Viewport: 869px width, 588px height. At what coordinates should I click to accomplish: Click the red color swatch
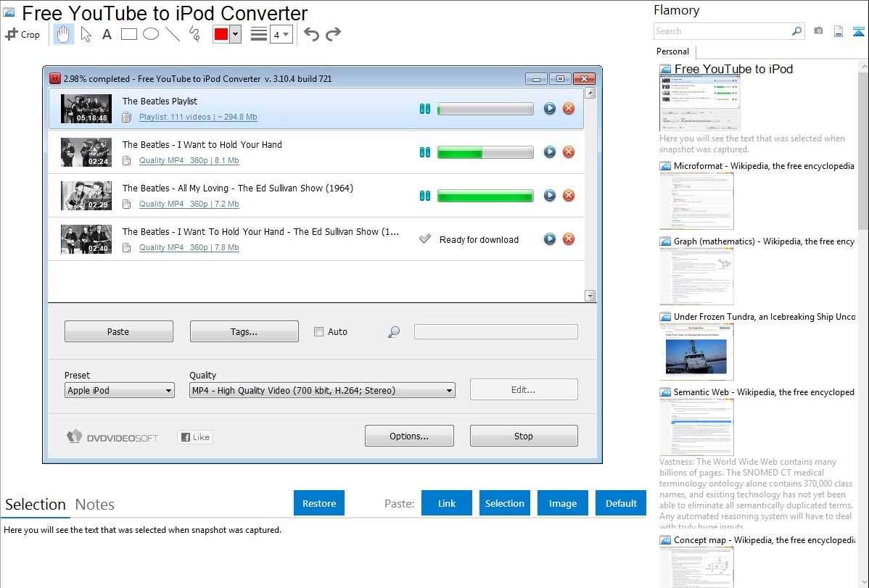click(221, 34)
